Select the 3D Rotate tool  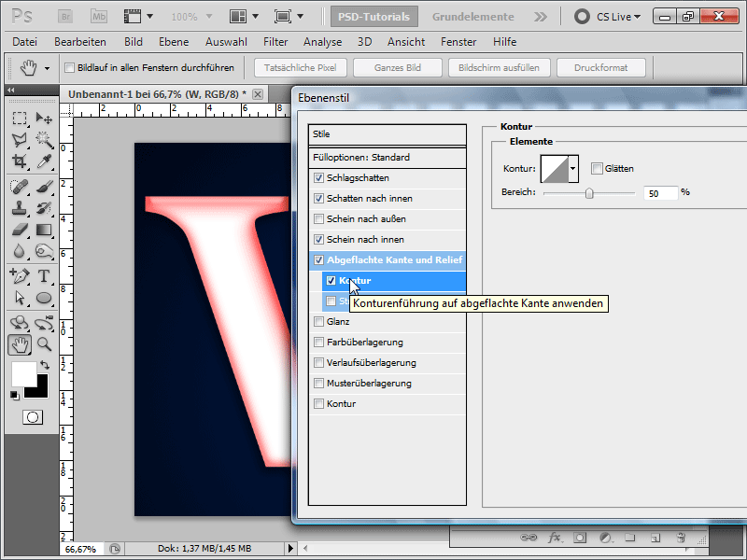(20, 323)
